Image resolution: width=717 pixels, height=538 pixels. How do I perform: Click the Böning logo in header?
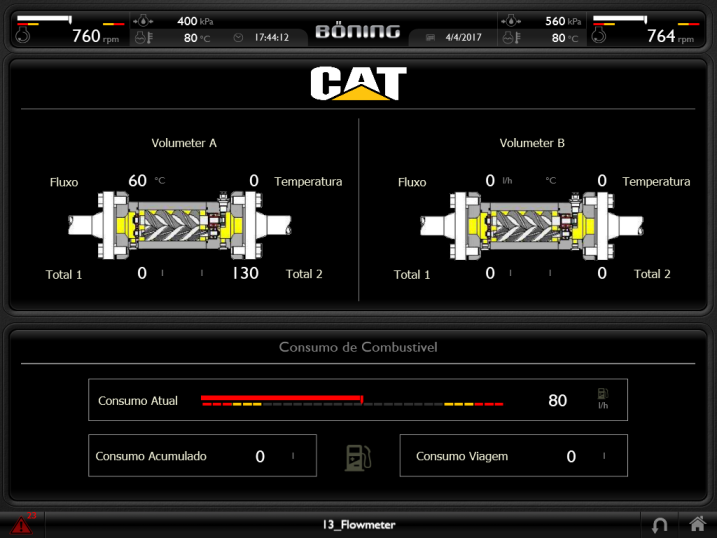[x=358, y=31]
